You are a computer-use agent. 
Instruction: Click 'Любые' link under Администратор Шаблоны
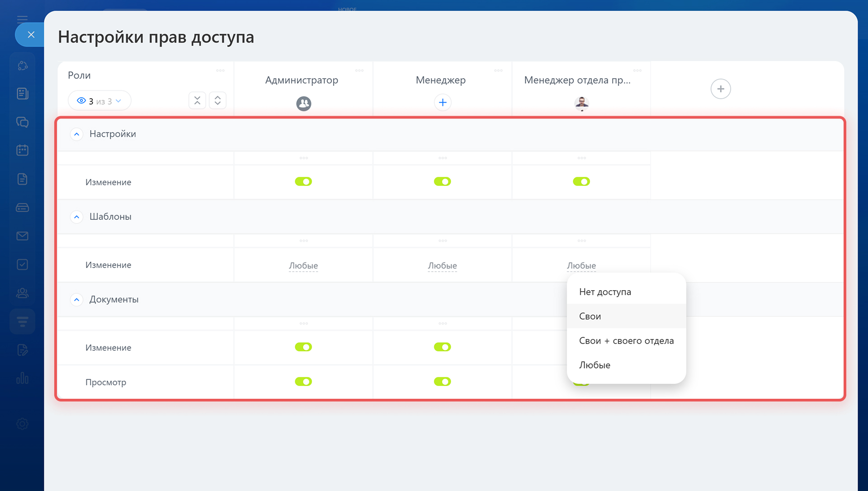(303, 266)
